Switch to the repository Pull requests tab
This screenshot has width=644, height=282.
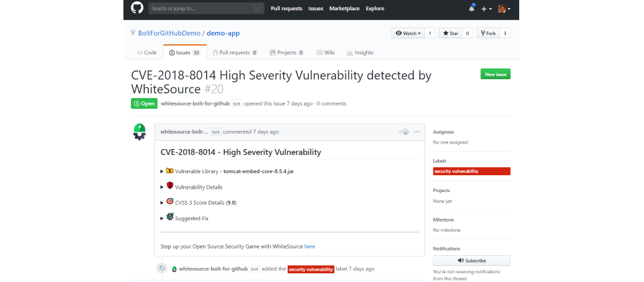[235, 52]
